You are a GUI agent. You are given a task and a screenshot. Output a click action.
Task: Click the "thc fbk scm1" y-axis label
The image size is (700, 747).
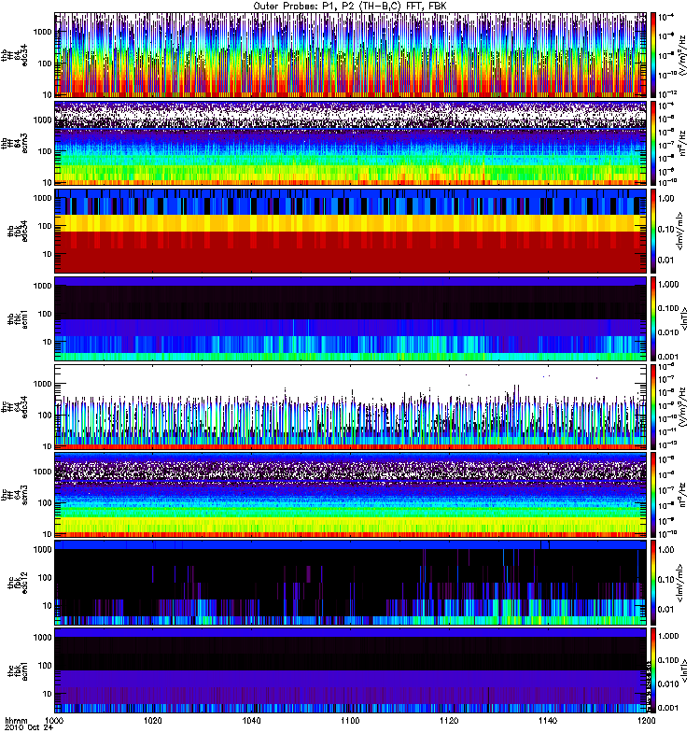18,670
